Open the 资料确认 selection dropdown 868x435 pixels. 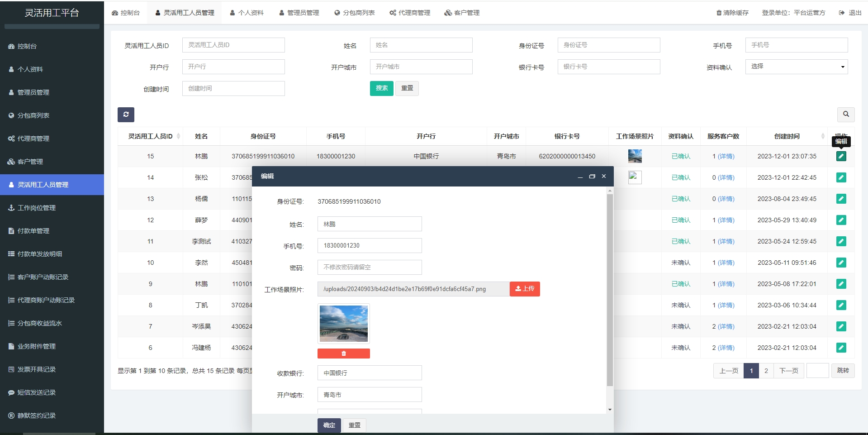pos(797,67)
